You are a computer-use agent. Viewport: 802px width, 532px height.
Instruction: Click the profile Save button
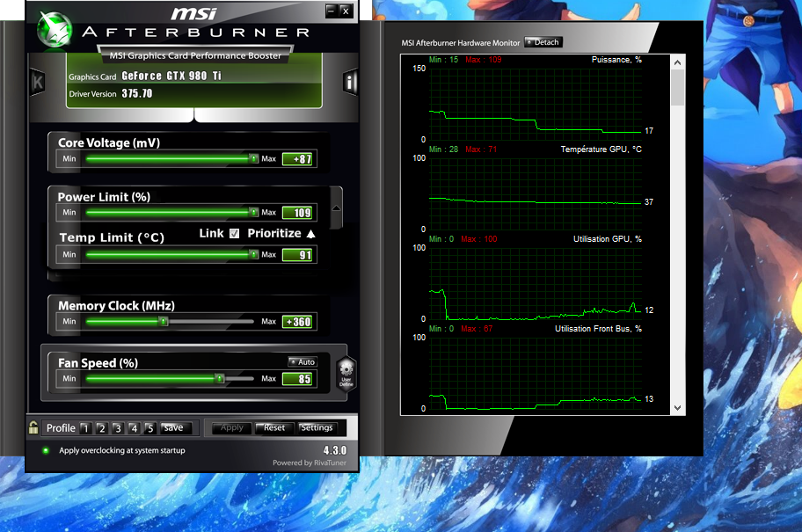tap(176, 427)
